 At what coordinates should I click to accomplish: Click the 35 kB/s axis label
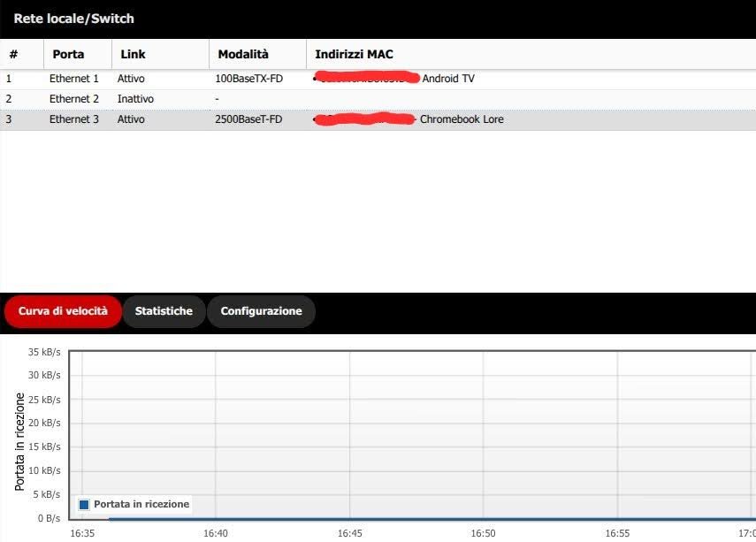(x=44, y=352)
